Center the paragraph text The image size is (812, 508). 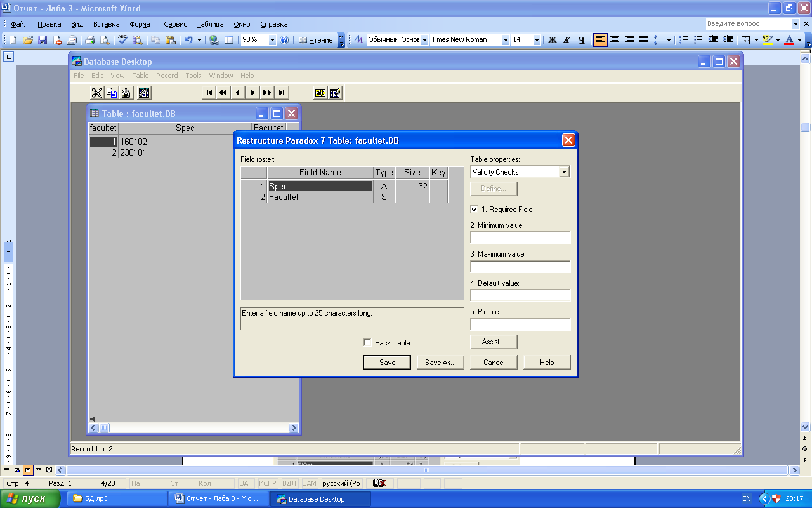[615, 40]
